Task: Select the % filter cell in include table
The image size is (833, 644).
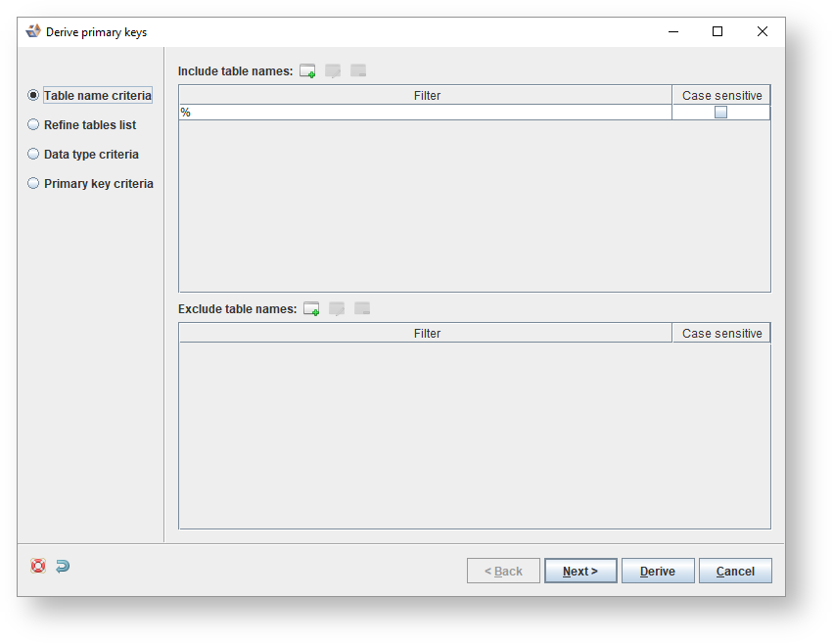Action: pos(426,113)
